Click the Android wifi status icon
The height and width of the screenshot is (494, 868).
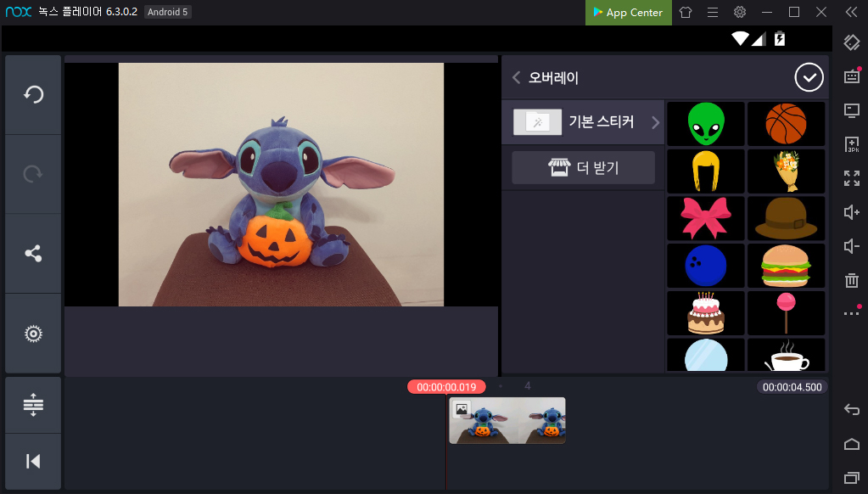(x=740, y=38)
